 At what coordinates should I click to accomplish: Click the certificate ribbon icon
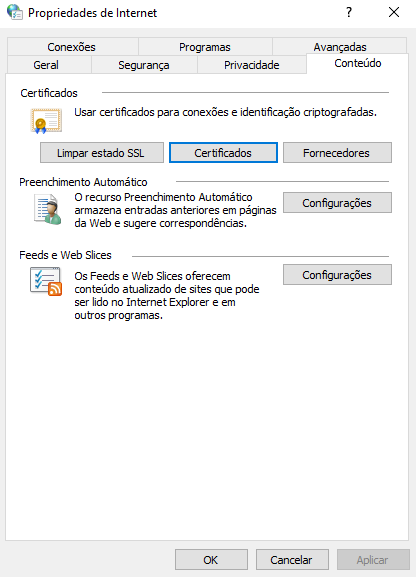click(46, 121)
